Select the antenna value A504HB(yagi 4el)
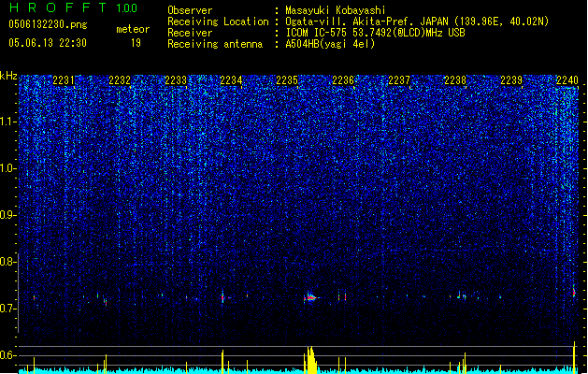This screenshot has height=374, width=588. point(330,44)
